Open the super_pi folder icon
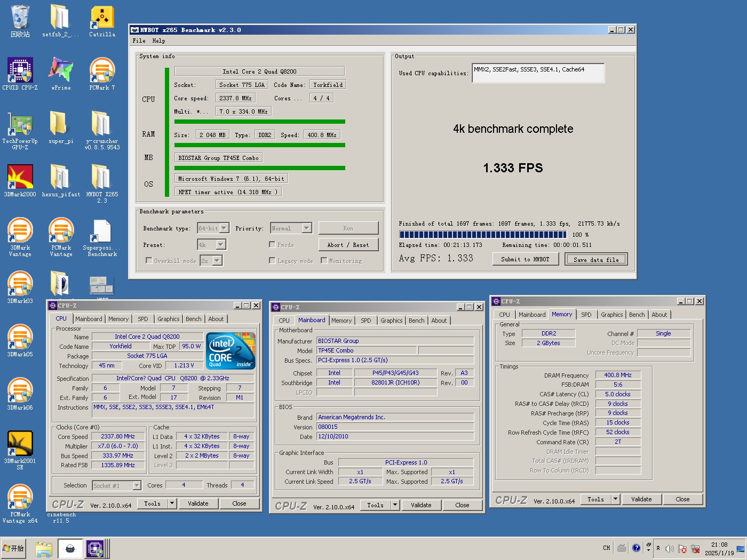747x560 pixels. point(61,127)
